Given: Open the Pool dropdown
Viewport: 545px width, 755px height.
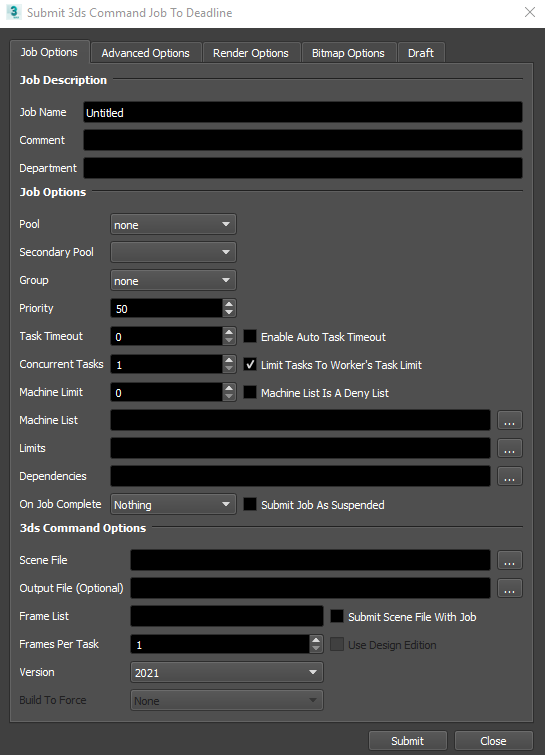Looking at the screenshot, I should click(173, 224).
